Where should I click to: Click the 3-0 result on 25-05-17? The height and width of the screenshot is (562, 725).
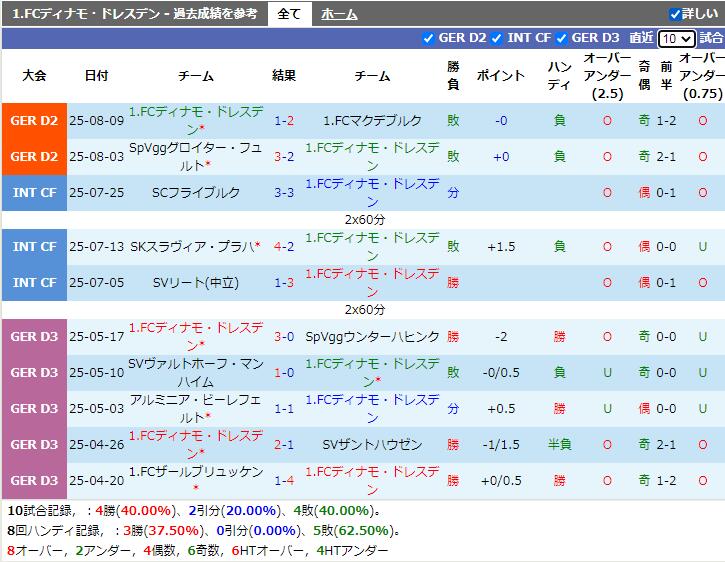[284, 337]
